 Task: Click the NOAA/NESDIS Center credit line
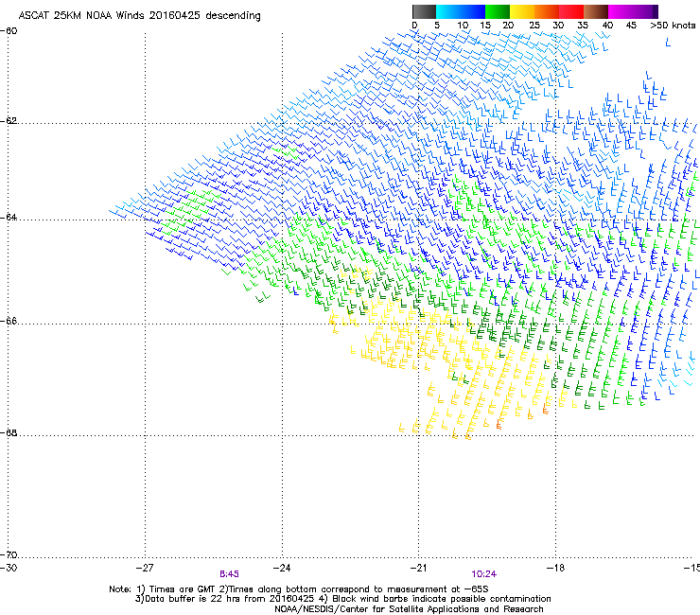tap(409, 609)
